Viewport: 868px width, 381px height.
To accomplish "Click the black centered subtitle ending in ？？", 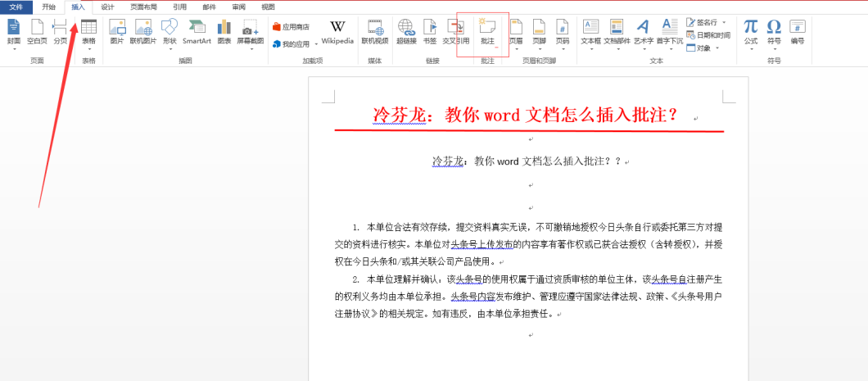I will pyautogui.click(x=527, y=161).
